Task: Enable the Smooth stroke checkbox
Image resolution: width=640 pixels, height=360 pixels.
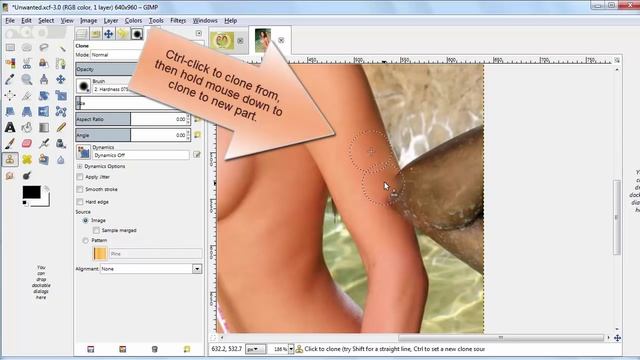Action: pyautogui.click(x=80, y=189)
